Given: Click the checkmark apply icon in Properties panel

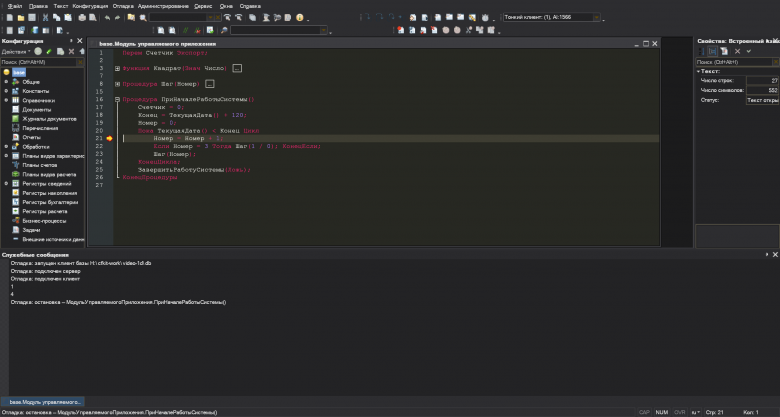Looking at the screenshot, I should point(749,51).
